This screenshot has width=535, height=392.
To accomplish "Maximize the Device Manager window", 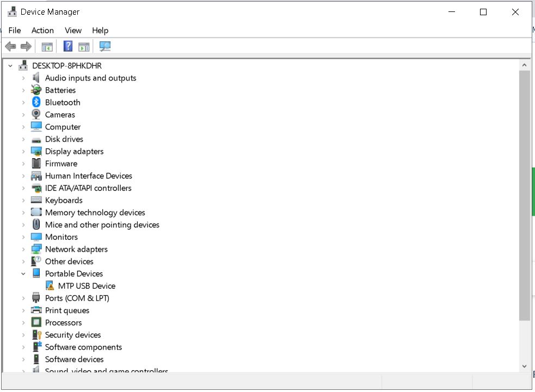I will [x=483, y=12].
